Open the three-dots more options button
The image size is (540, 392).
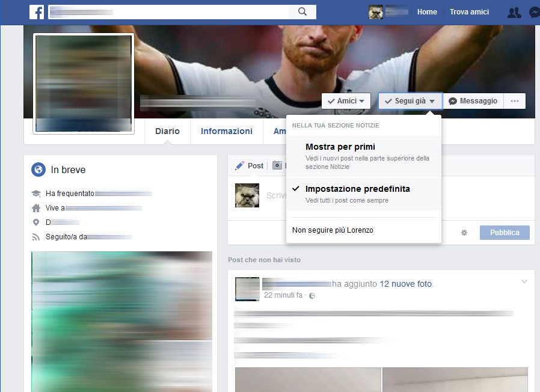click(514, 101)
